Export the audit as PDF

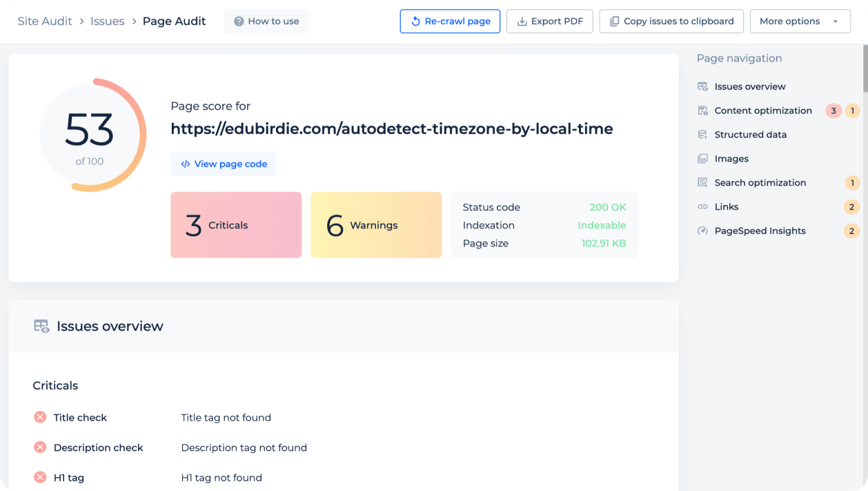pos(550,21)
